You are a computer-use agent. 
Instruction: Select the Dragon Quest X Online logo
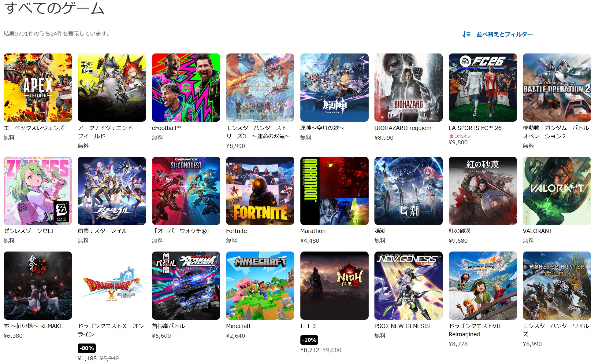click(x=112, y=285)
